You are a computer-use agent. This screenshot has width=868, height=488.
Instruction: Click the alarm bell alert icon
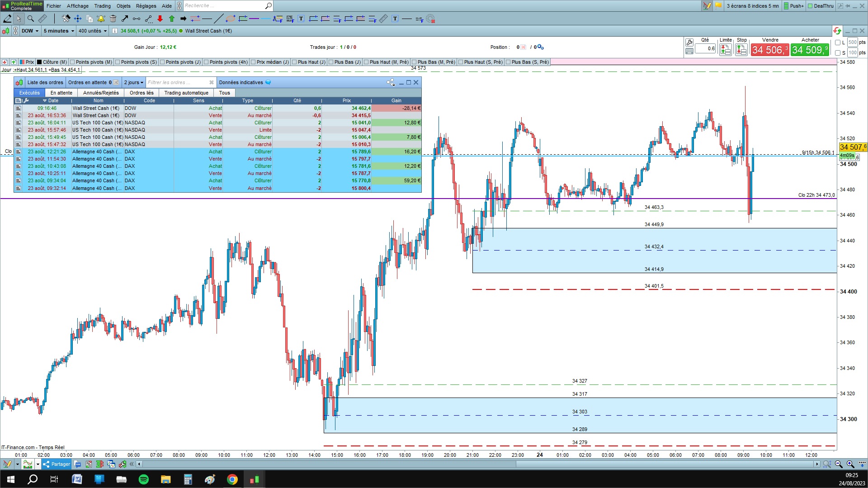click(101, 19)
